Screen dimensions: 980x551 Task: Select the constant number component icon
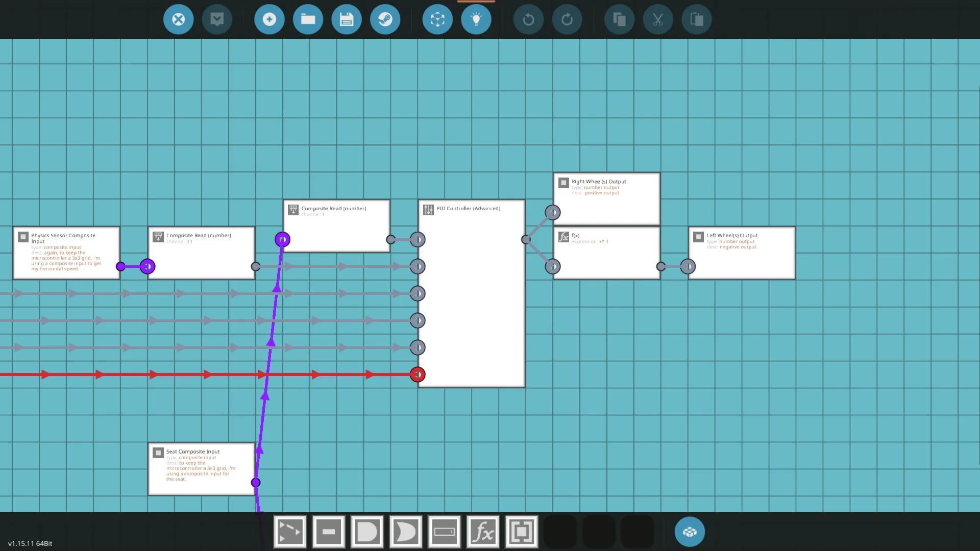[x=329, y=532]
